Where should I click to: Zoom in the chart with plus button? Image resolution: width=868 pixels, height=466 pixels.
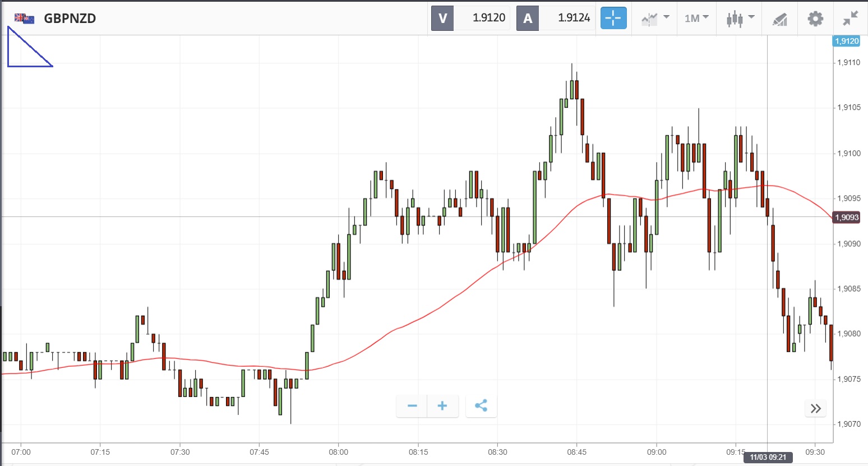pos(442,406)
